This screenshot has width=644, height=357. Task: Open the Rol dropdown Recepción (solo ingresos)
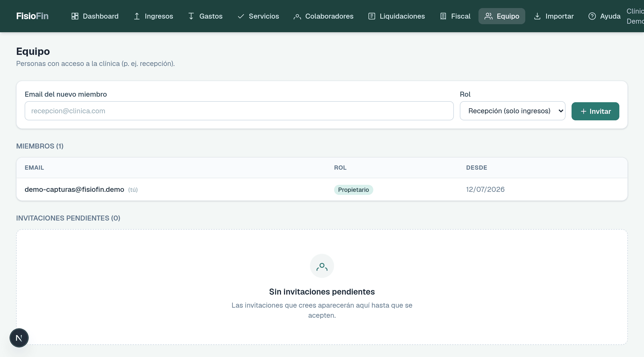[513, 111]
